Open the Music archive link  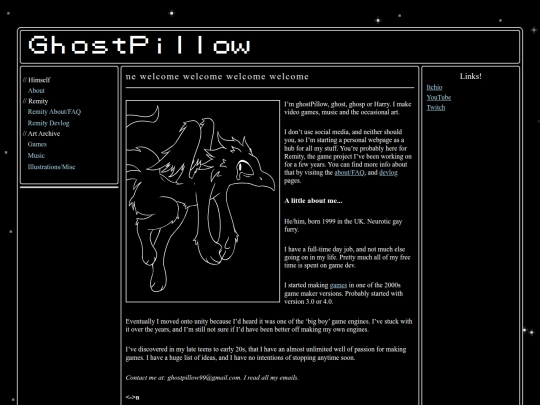point(36,155)
